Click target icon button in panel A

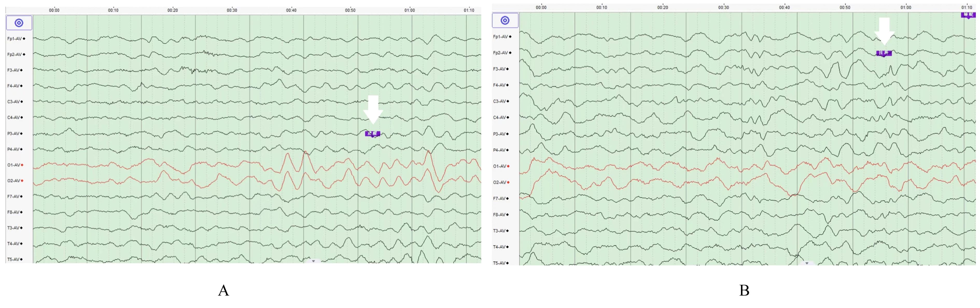pyautogui.click(x=19, y=23)
